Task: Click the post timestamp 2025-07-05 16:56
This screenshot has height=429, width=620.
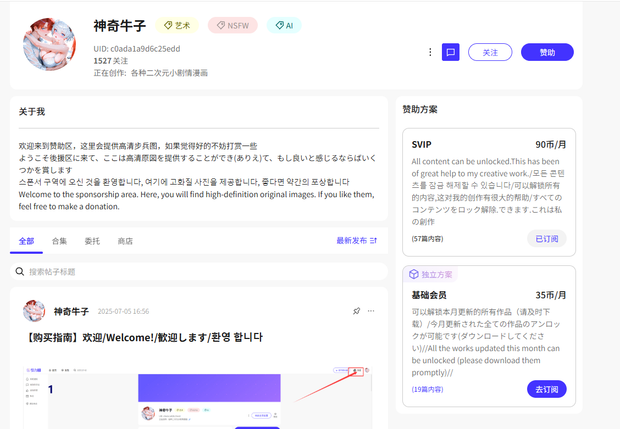Action: coord(123,312)
